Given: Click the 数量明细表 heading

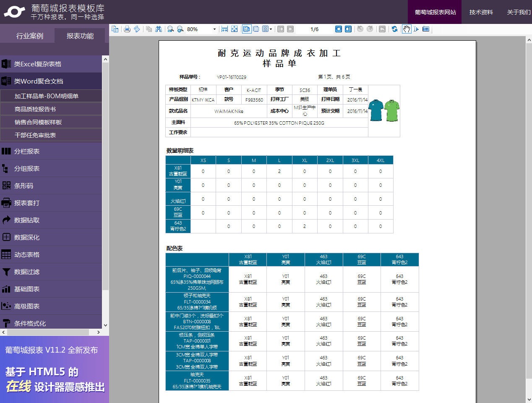Looking at the screenshot, I should pyautogui.click(x=180, y=150).
